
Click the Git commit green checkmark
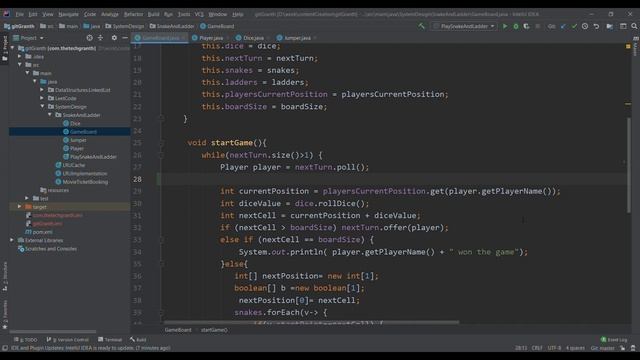point(574,26)
